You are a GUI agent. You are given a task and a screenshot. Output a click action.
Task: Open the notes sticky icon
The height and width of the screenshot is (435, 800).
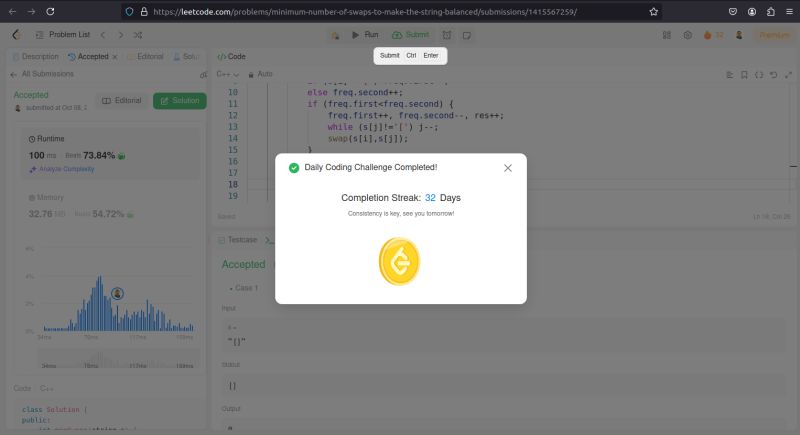tap(466, 35)
